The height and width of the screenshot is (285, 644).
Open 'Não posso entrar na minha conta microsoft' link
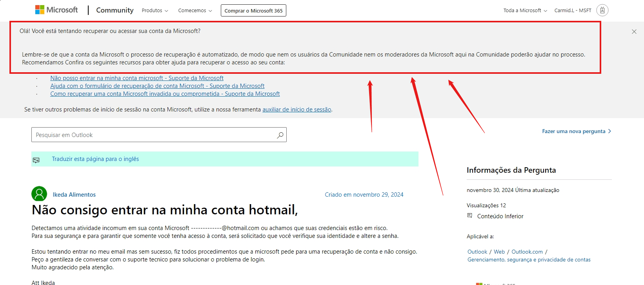pos(137,78)
